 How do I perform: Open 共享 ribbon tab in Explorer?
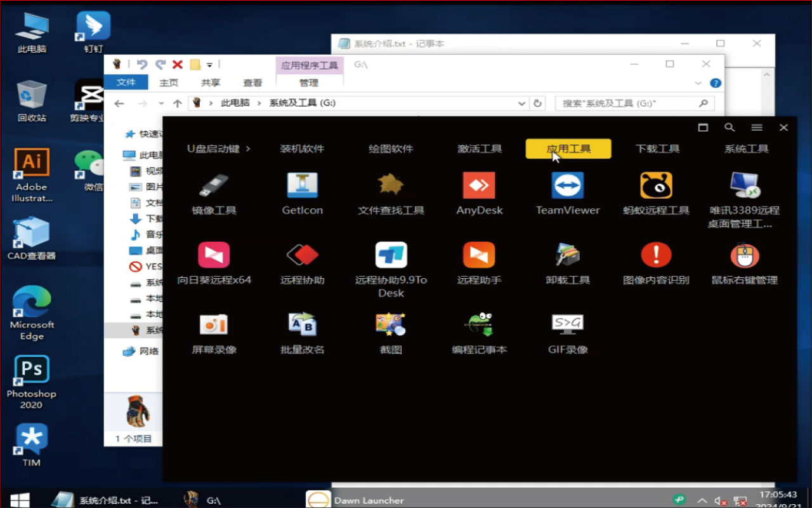pos(211,83)
